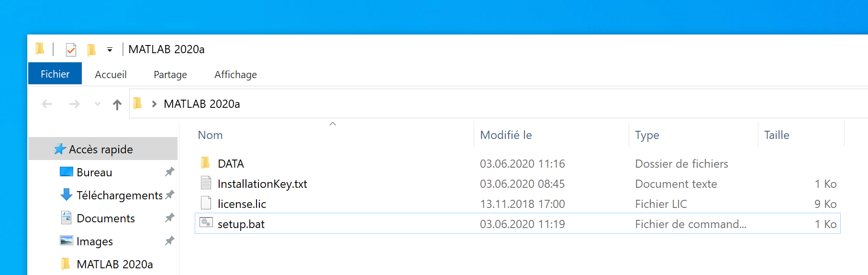This screenshot has height=275, width=868.
Task: Select the setup.bat file icon
Action: coord(206,223)
